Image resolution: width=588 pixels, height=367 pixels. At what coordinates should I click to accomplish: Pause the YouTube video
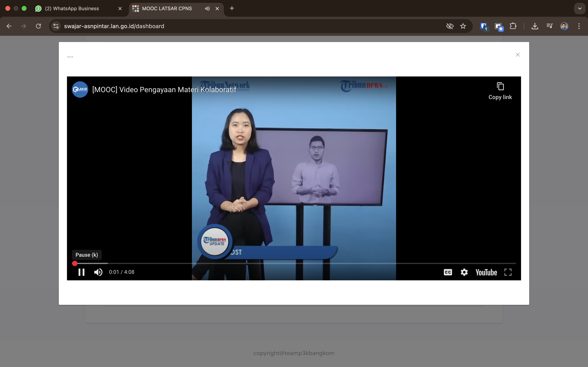coord(81,272)
